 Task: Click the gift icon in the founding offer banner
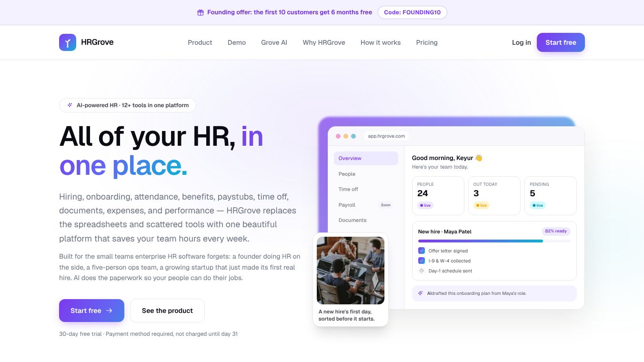coord(201,12)
